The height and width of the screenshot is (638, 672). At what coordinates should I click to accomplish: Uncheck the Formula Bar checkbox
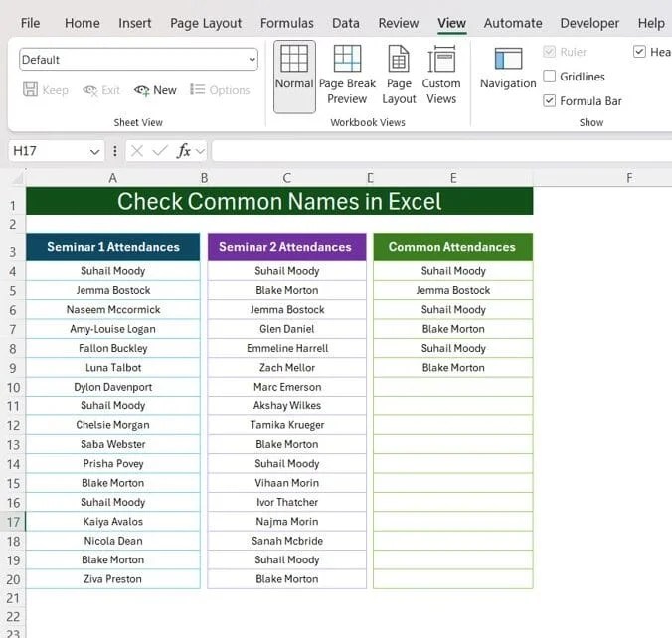(x=549, y=101)
